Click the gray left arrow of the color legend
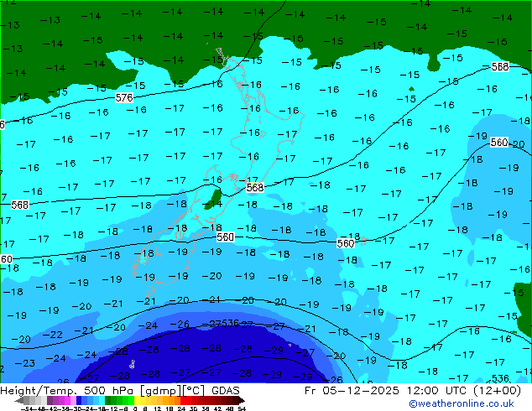 [19, 401]
